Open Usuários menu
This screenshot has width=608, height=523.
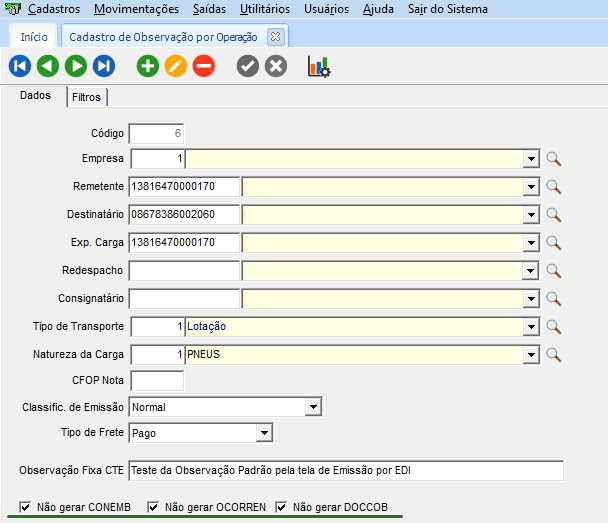tap(326, 9)
